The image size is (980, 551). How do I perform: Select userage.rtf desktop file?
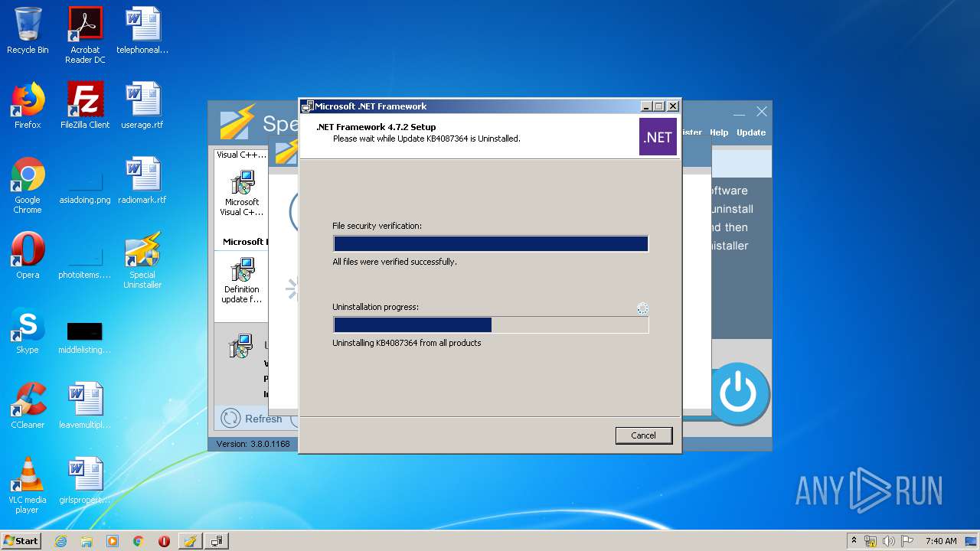pos(142,106)
